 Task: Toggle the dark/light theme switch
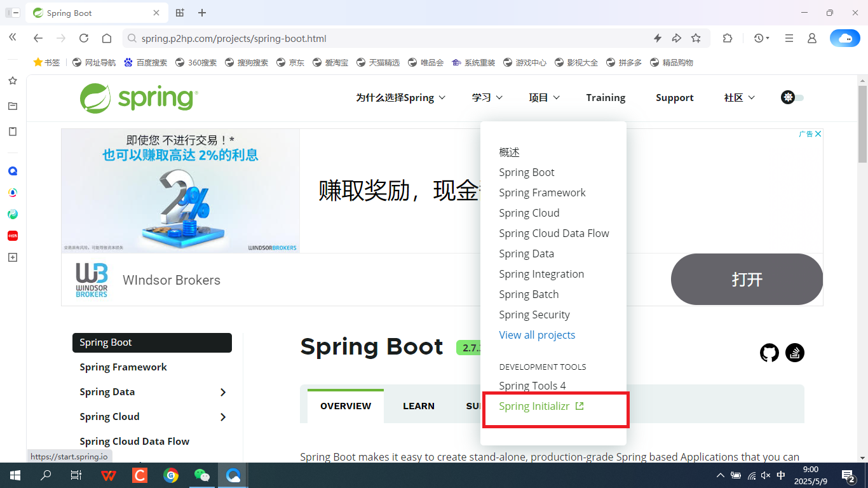coord(792,97)
